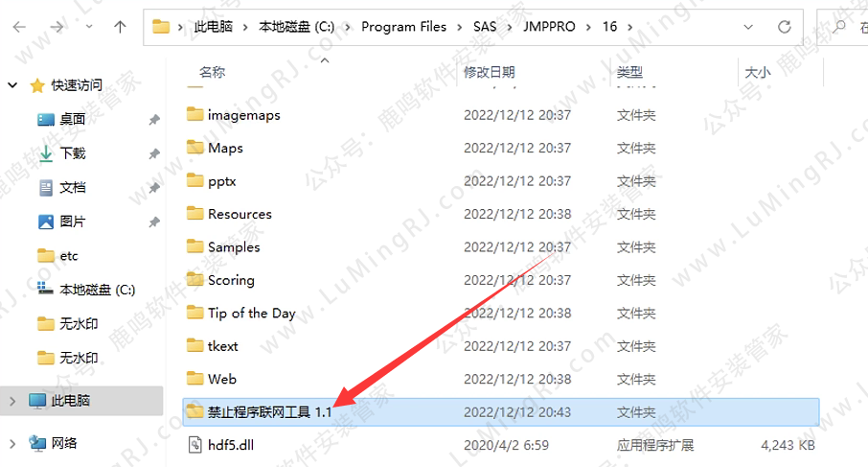Screen dimensions: 868x467
Task: Click Program Files in the address breadcrumb
Action: tap(403, 27)
